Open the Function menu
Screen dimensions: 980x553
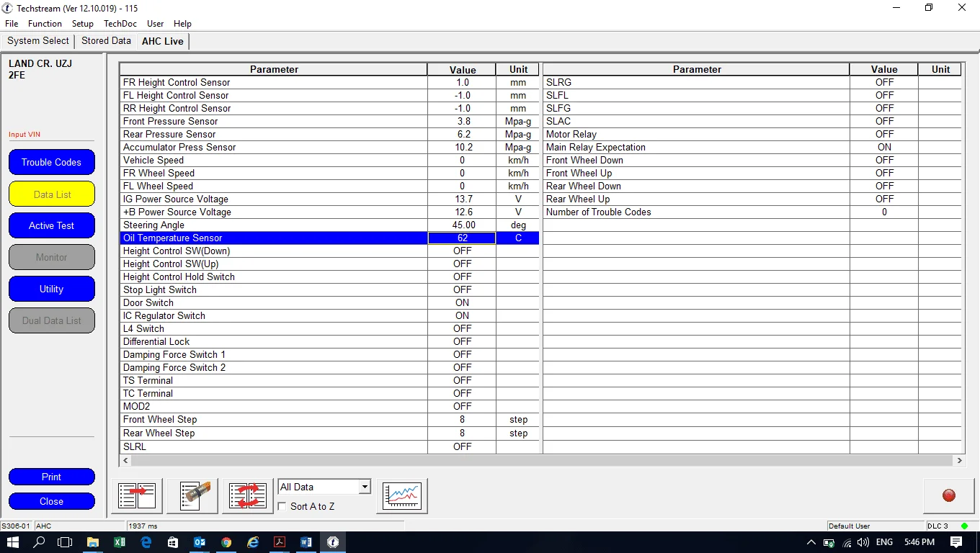point(45,24)
